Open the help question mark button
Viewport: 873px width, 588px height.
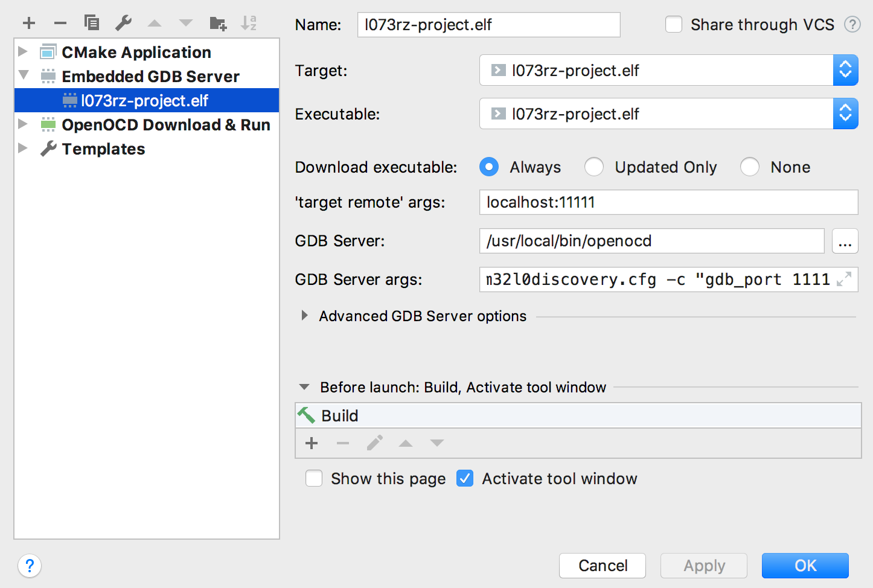pyautogui.click(x=30, y=566)
